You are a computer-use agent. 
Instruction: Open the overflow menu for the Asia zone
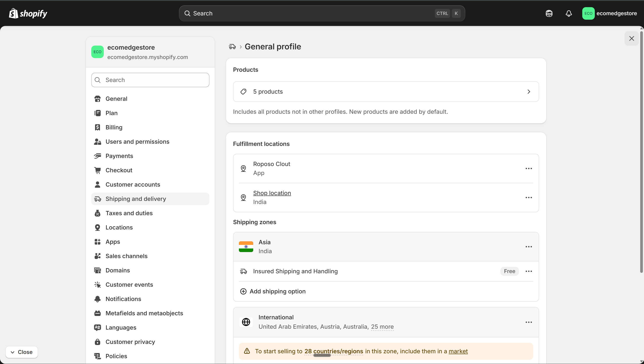pos(529,246)
